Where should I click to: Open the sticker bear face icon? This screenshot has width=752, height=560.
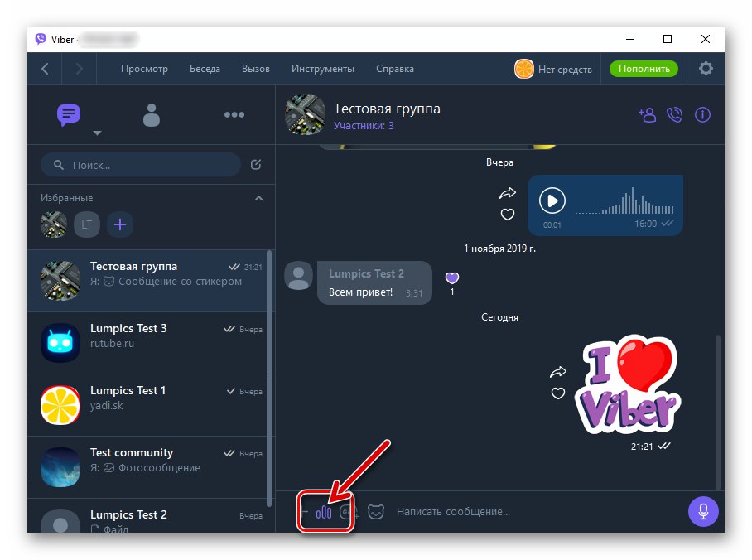376,512
